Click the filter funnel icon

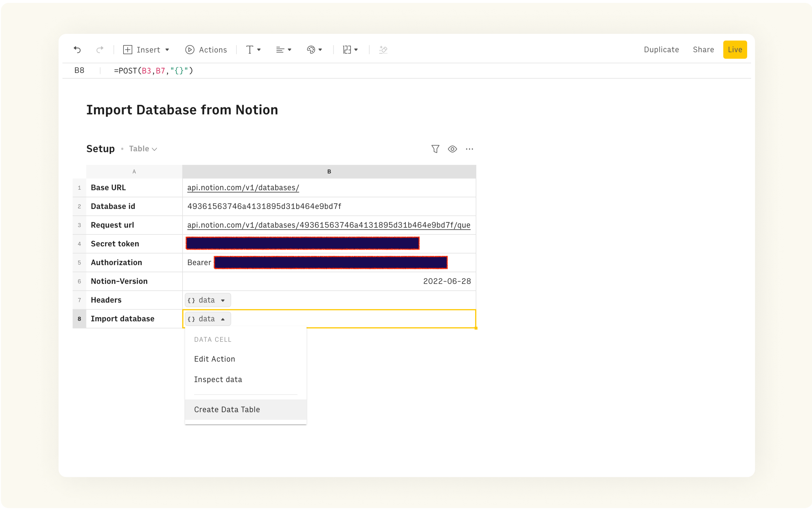point(435,149)
